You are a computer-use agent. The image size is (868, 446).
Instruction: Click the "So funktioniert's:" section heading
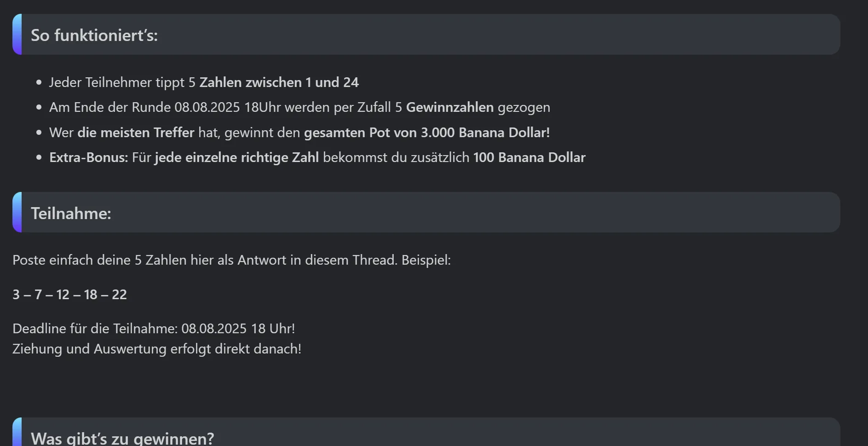coord(94,35)
